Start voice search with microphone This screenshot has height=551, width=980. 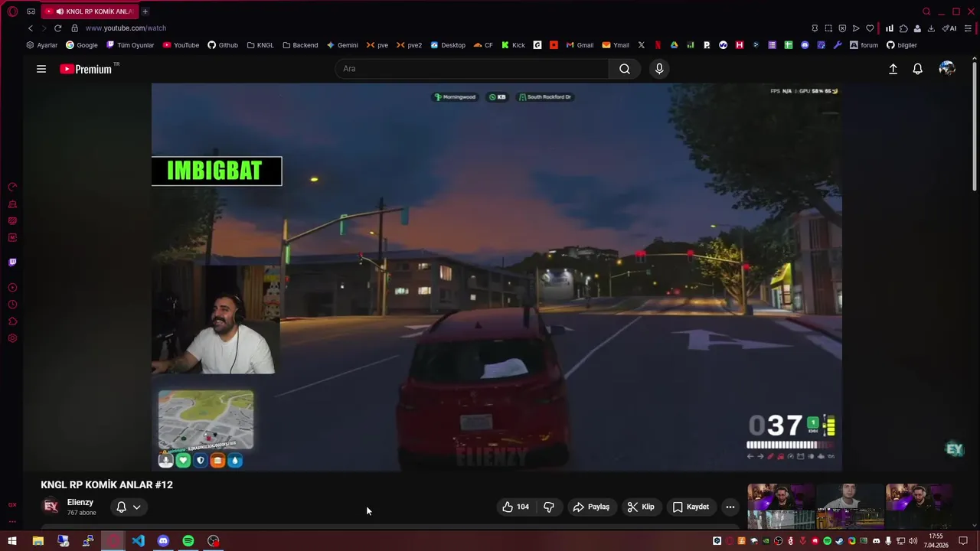(x=659, y=69)
